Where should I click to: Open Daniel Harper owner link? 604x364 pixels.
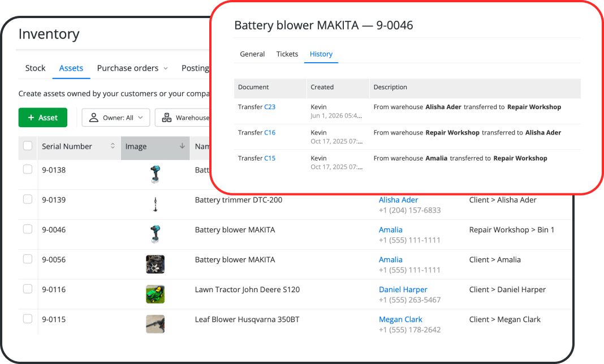point(403,289)
